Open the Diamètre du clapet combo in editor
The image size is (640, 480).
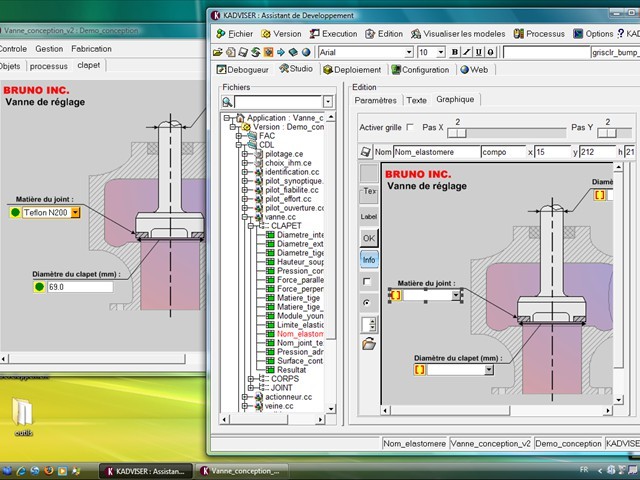489,370
